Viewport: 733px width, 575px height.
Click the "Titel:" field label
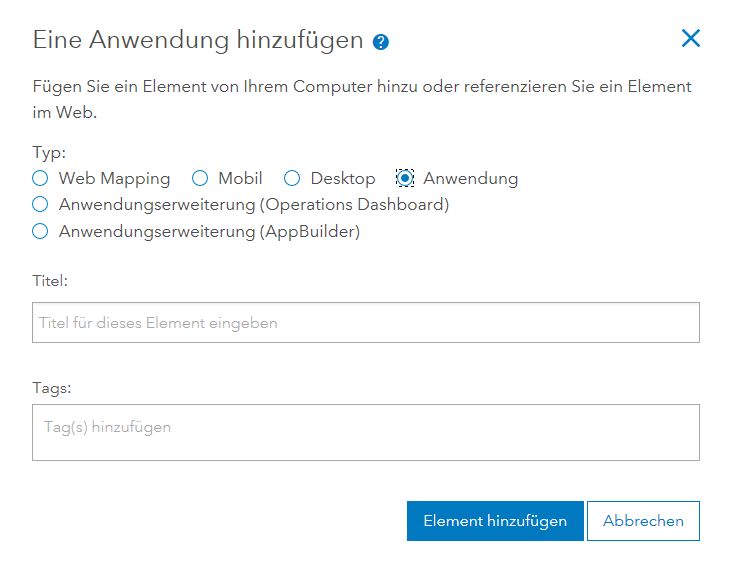[x=50, y=282]
